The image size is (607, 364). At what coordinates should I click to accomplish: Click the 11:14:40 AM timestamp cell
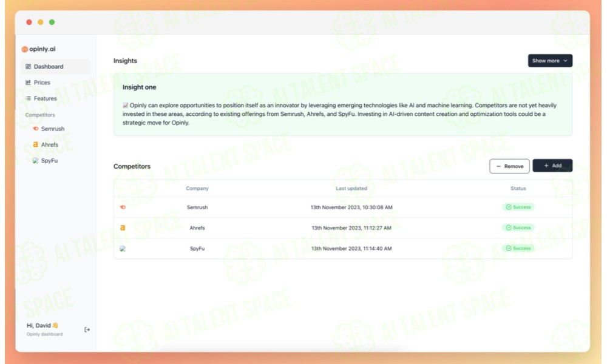coord(351,248)
